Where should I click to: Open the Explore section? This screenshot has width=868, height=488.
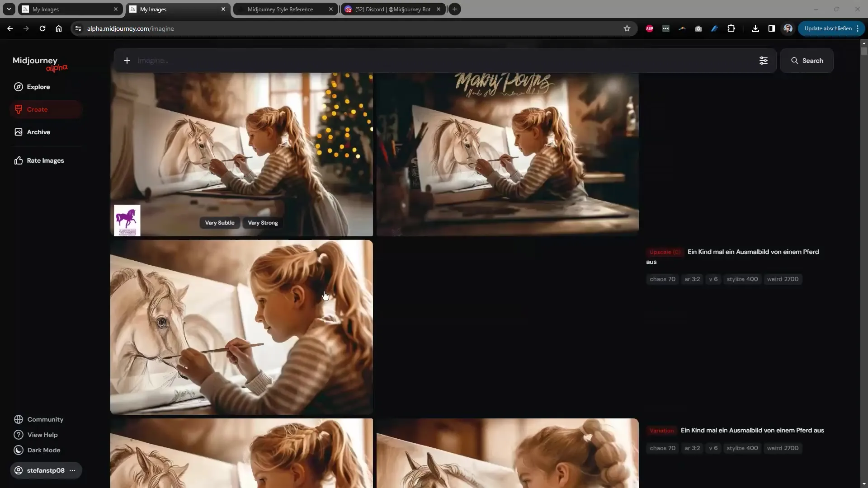(x=38, y=86)
